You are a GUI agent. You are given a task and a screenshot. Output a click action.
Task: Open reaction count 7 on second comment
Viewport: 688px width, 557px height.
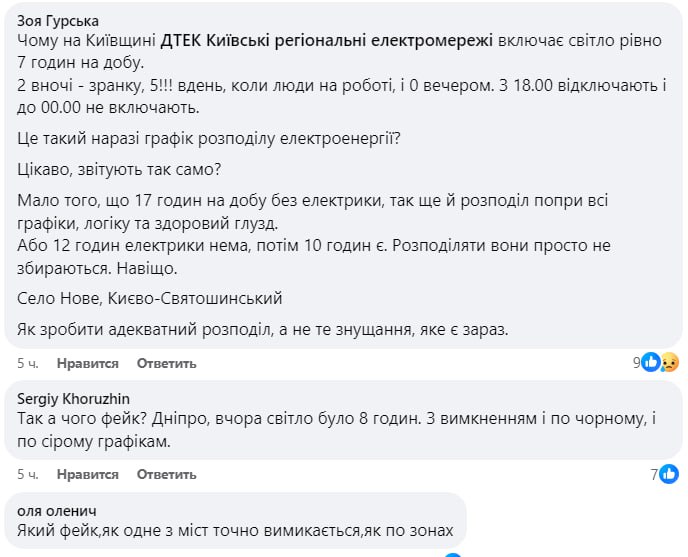point(655,474)
